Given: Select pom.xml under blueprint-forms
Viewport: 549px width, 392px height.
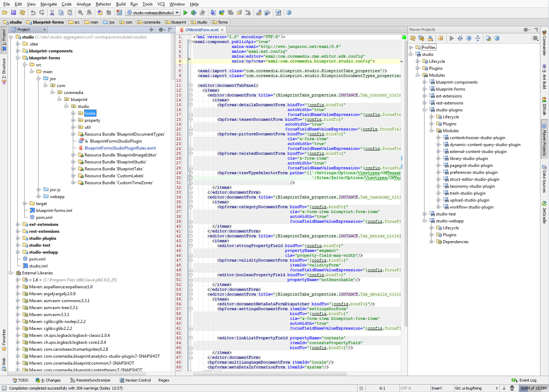Looking at the screenshot, I should click(x=44, y=218).
